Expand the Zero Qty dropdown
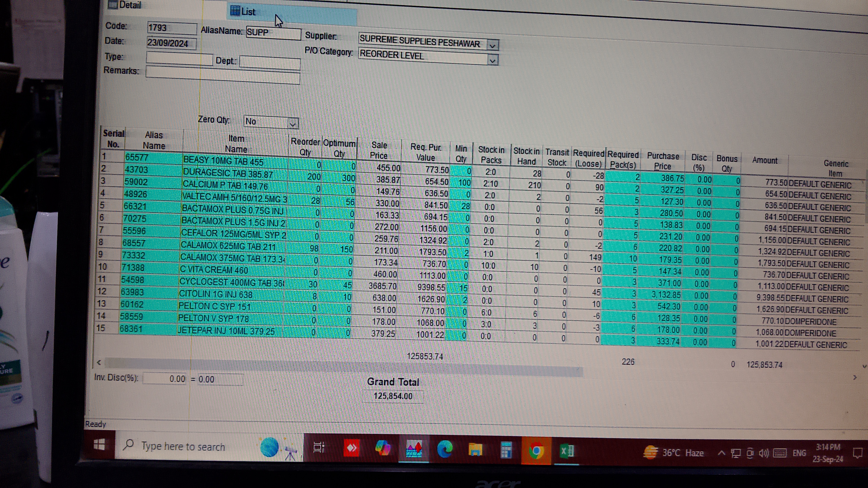This screenshot has height=488, width=868. [x=292, y=124]
